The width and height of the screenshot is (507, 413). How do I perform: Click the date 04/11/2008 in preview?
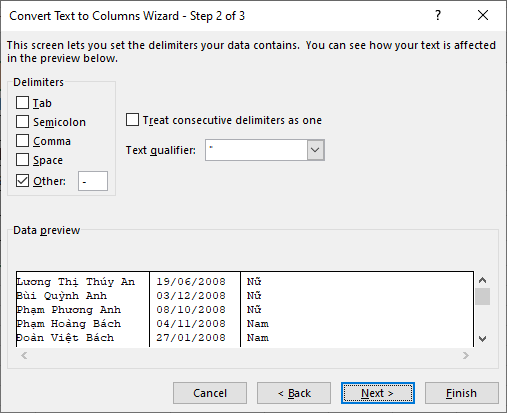coord(191,324)
